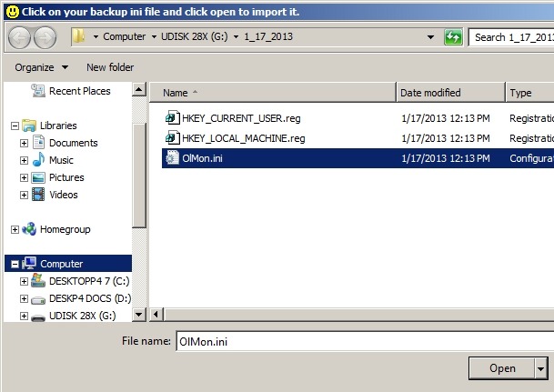Sort files by Date modified column

pyautogui.click(x=450, y=93)
